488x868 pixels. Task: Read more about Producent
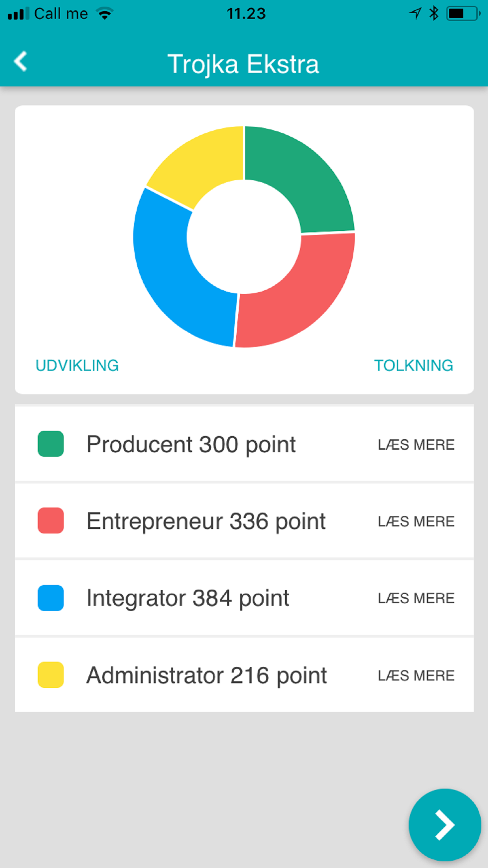(416, 445)
